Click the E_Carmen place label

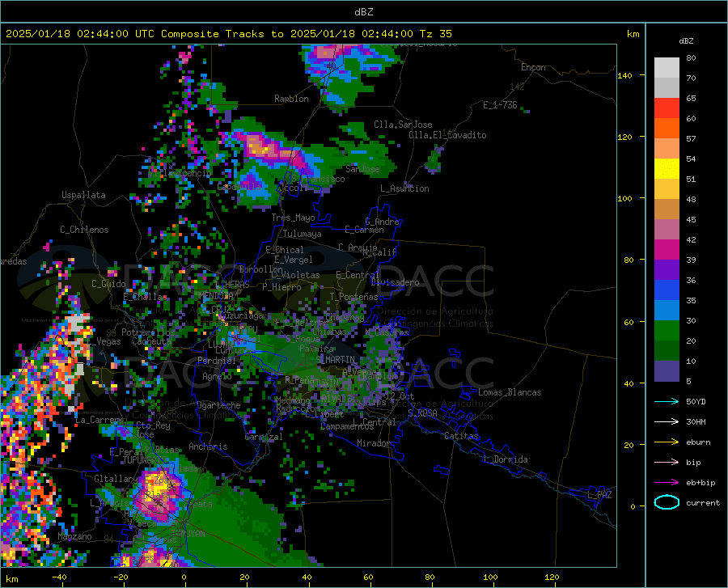(x=364, y=229)
